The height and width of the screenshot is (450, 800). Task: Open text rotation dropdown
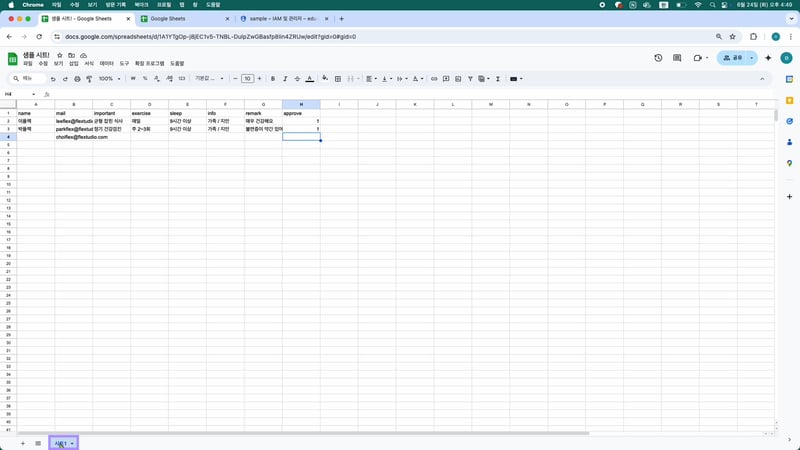pos(418,79)
